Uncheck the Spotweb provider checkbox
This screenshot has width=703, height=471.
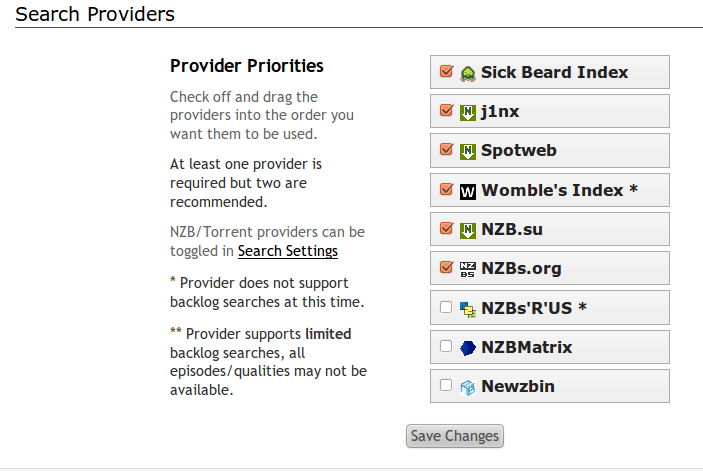pyautogui.click(x=446, y=151)
